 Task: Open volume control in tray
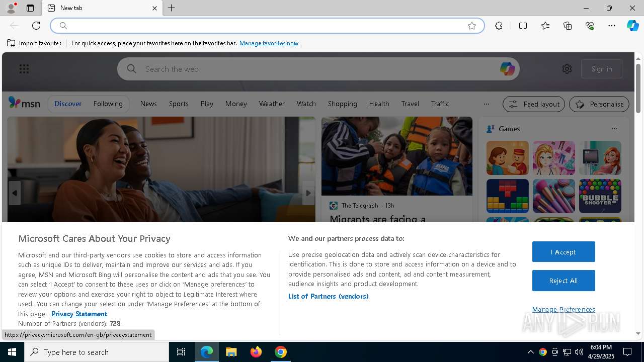point(579,352)
